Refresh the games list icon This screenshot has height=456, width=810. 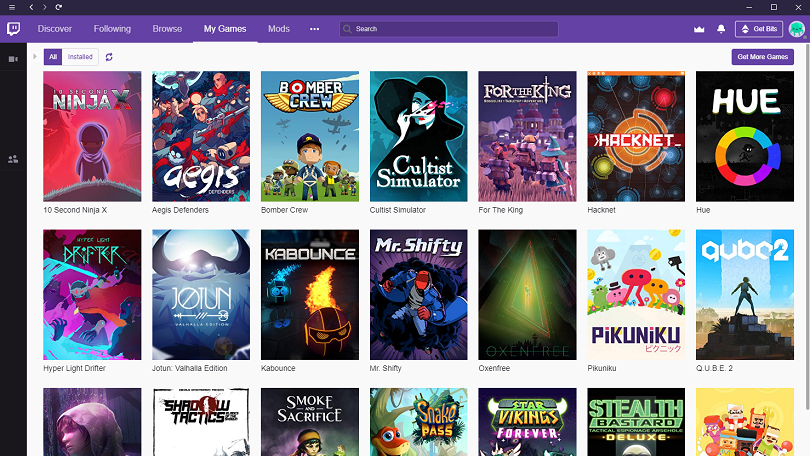pos(109,57)
